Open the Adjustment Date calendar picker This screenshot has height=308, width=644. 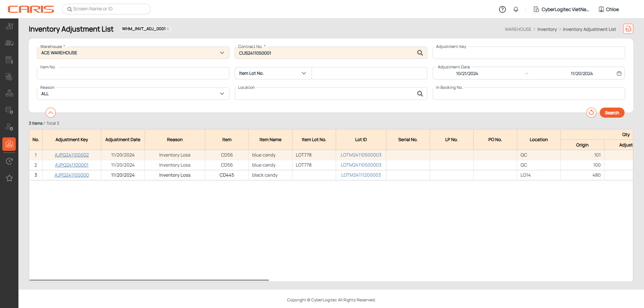(x=619, y=73)
